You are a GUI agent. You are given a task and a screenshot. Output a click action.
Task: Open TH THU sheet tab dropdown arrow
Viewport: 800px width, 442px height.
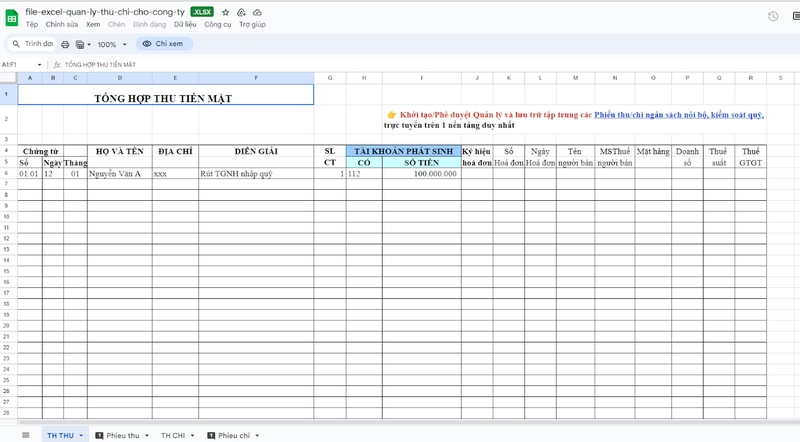click(81, 435)
